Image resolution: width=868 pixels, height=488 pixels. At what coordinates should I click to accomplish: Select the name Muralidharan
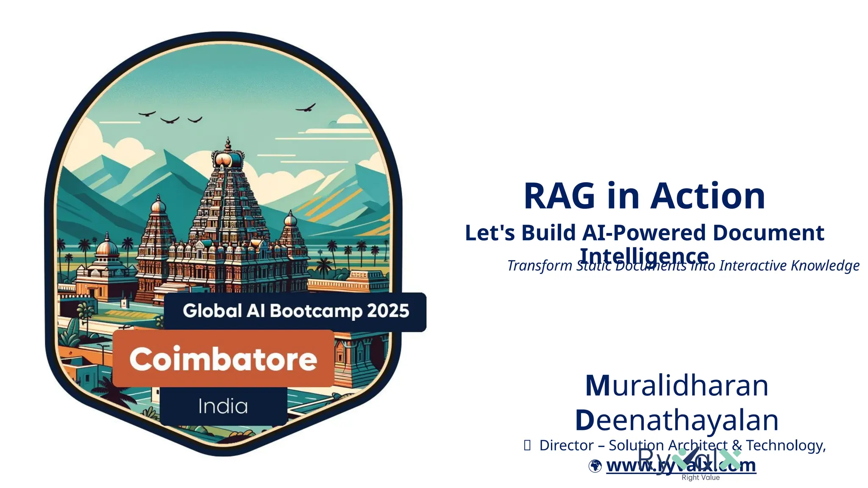coord(676,385)
